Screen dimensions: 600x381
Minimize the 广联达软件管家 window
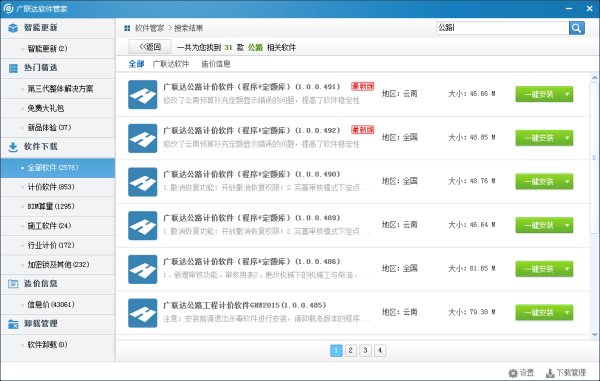(569, 8)
